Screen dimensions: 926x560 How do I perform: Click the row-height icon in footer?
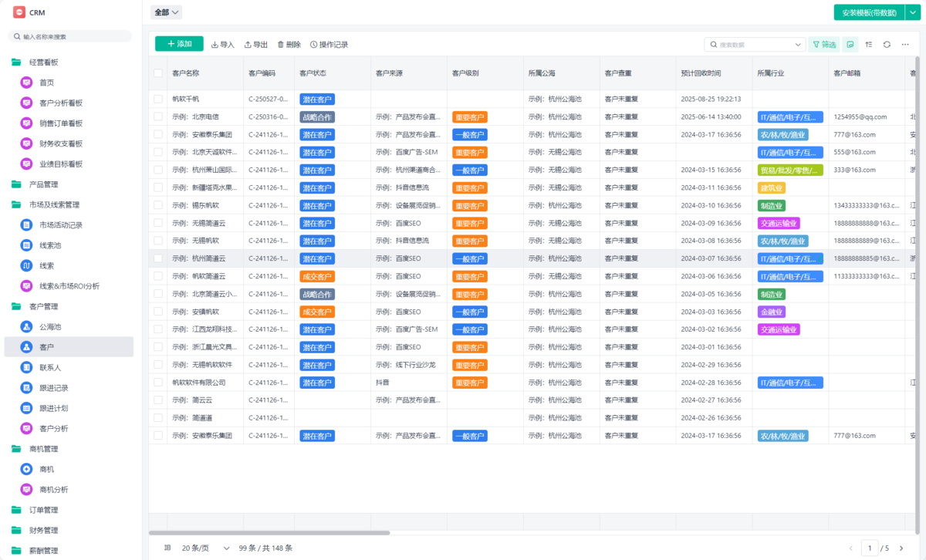pyautogui.click(x=167, y=548)
